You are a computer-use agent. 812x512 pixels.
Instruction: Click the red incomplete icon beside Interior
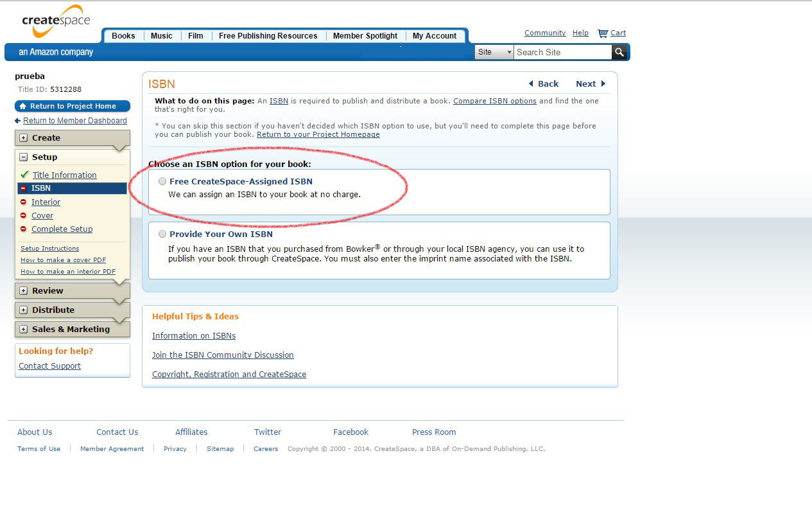point(24,202)
